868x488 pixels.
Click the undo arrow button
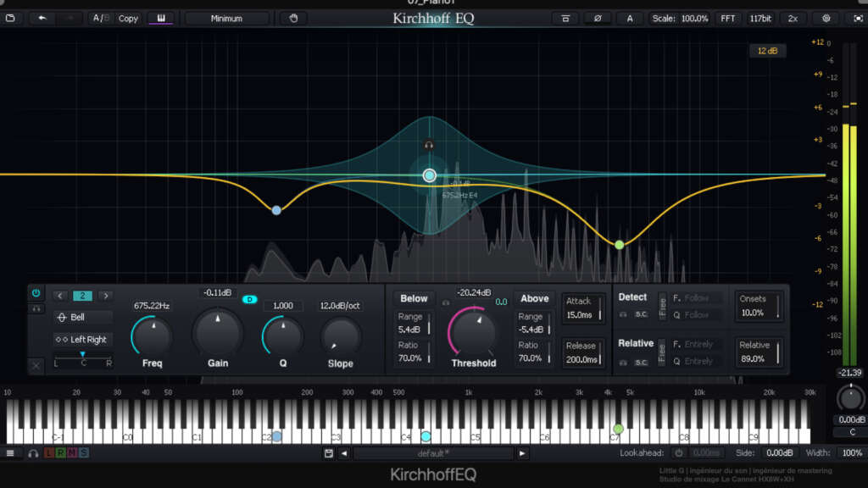pos(42,19)
